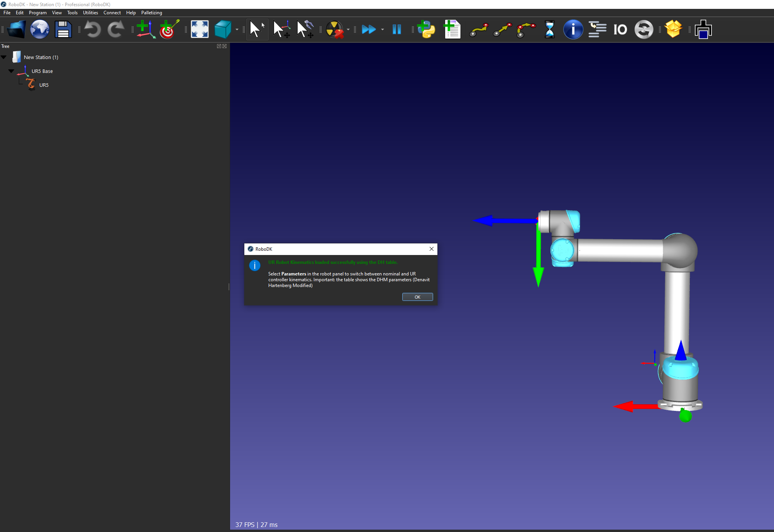Open the Connect menu
Viewport: 774px width, 532px height.
[112, 13]
